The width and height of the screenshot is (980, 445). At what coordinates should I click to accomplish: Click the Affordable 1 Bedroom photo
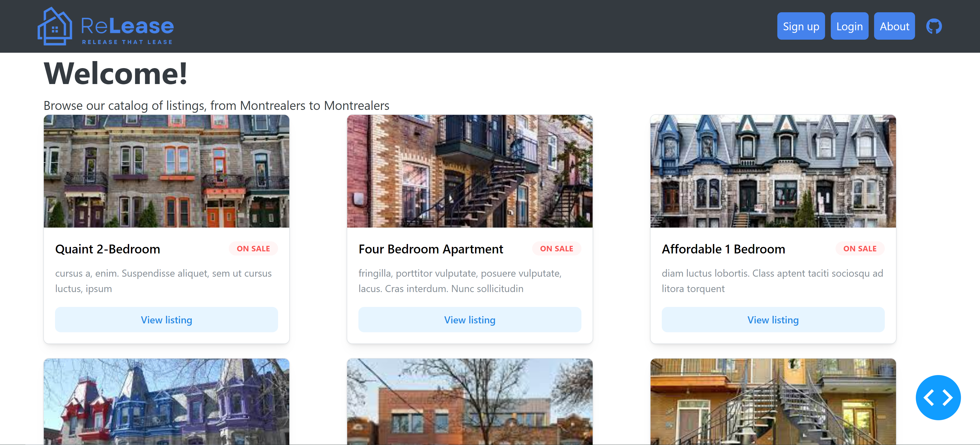(x=773, y=171)
